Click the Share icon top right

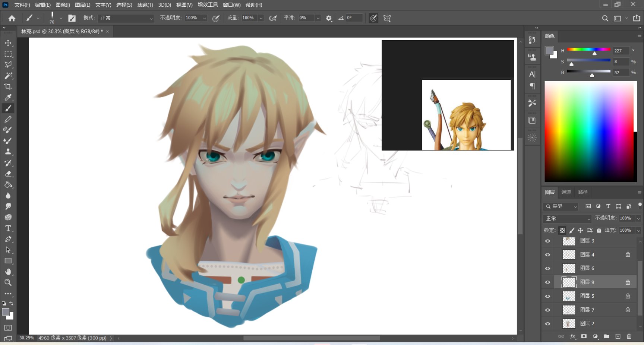[637, 18]
